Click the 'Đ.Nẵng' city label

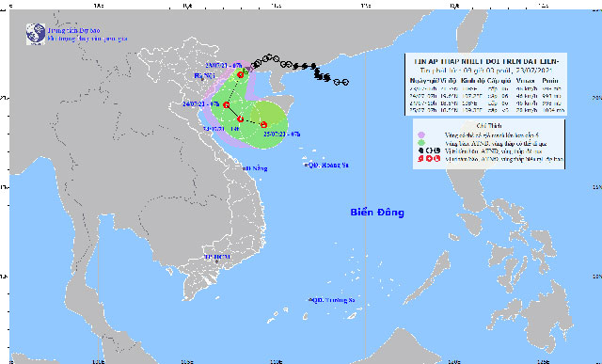(x=257, y=168)
